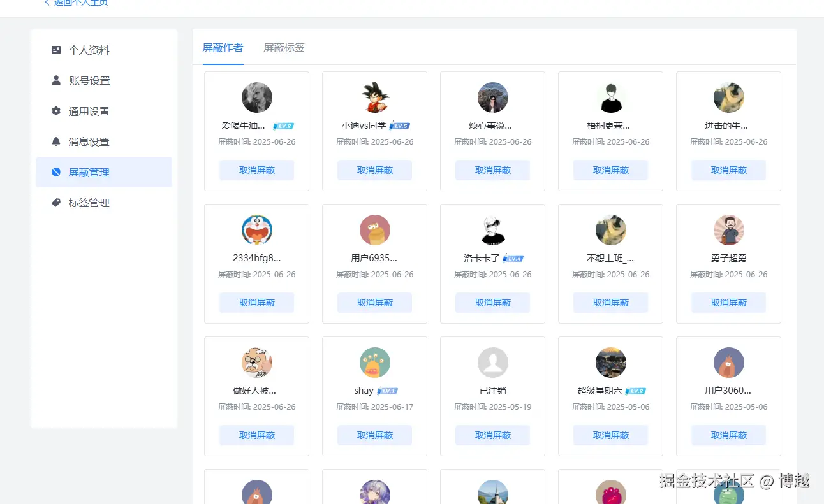
Task: Unblock user shay with 取消屏蔽
Action: click(x=374, y=436)
